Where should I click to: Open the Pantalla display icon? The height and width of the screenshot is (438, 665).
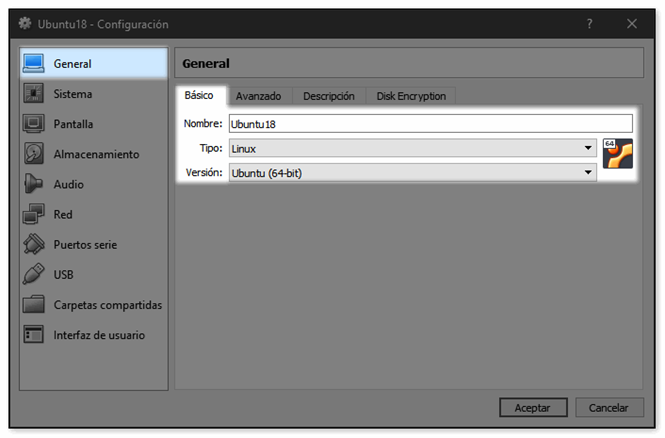pos(34,124)
